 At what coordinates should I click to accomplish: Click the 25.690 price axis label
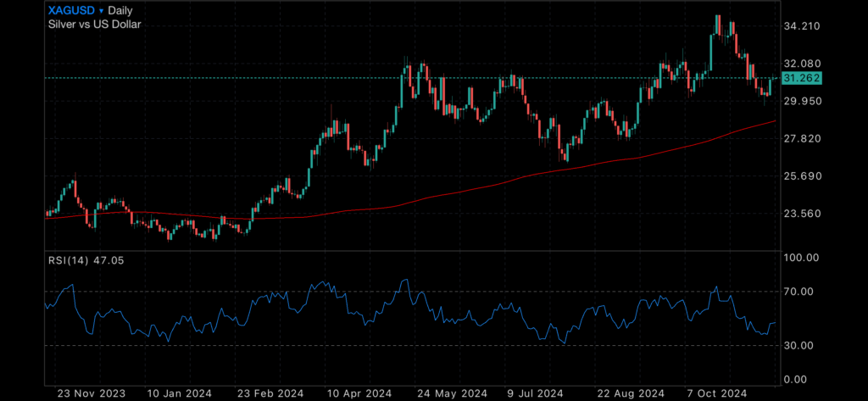point(804,176)
